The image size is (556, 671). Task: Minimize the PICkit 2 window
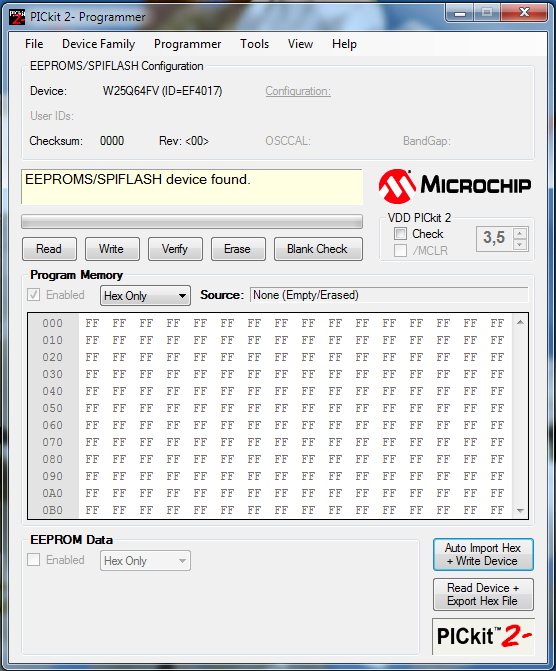pos(460,13)
